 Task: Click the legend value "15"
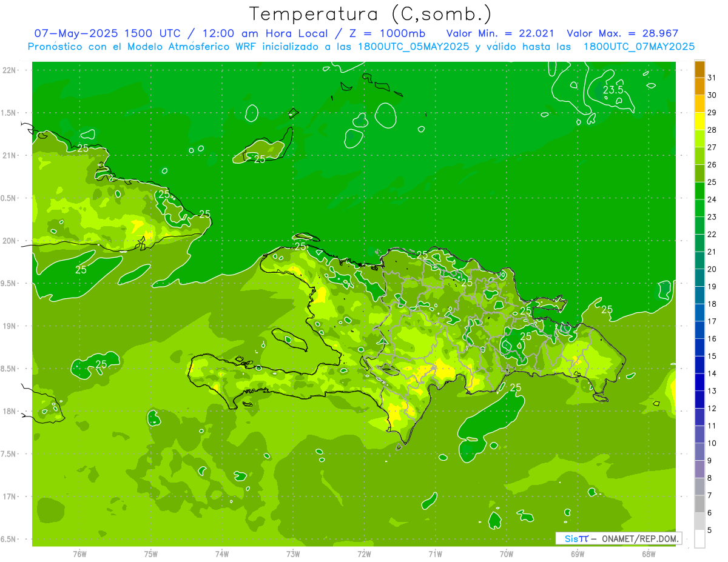712,356
